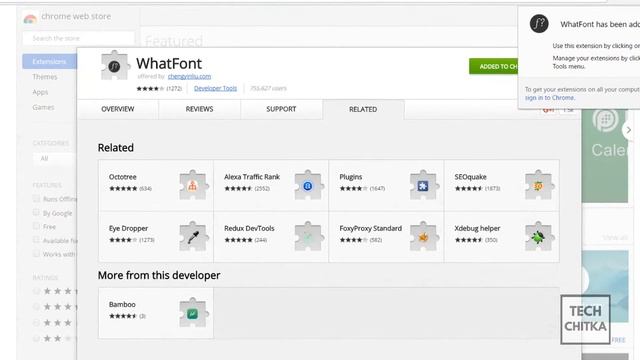Open the Redux DevTools icon
The width and height of the screenshot is (640, 360).
309,236
